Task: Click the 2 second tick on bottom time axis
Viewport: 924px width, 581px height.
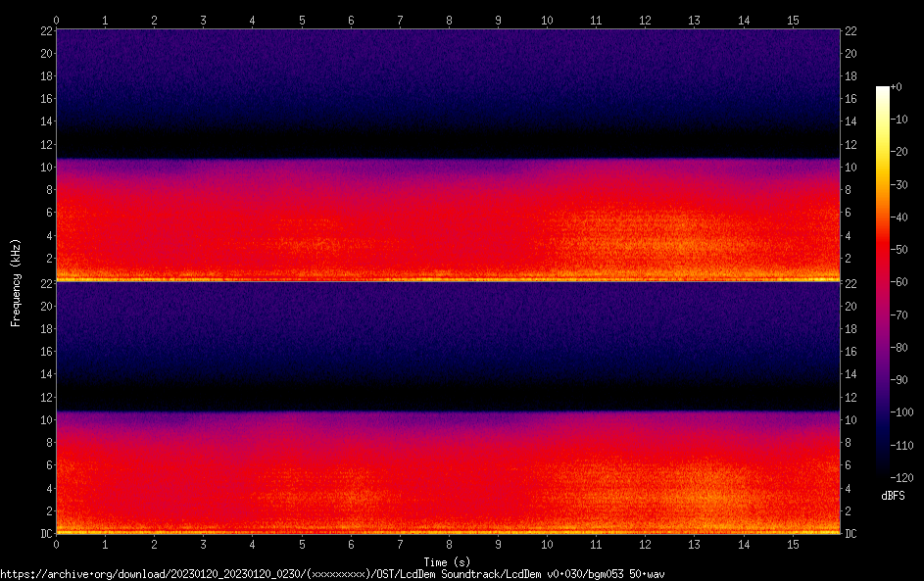Action: pyautogui.click(x=155, y=544)
